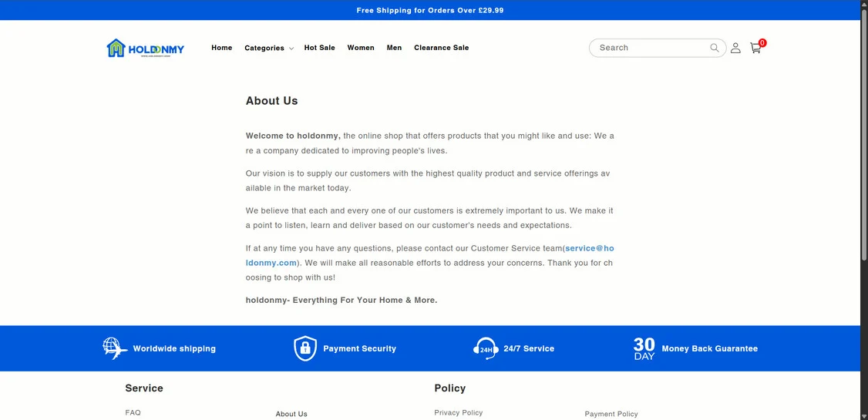Click the Payment Security label
Image resolution: width=868 pixels, height=420 pixels.
pos(360,348)
